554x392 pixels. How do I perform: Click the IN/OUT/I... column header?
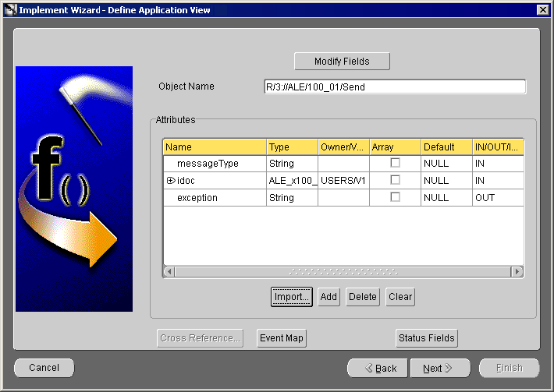(x=498, y=147)
